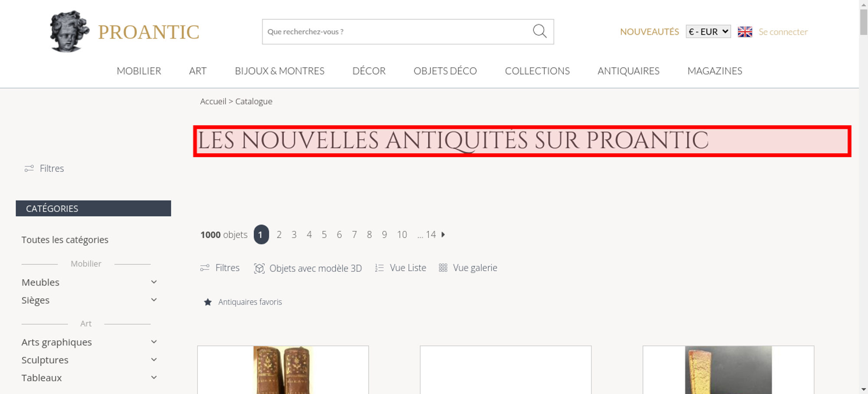Open the antique books thumbnail

click(283, 370)
